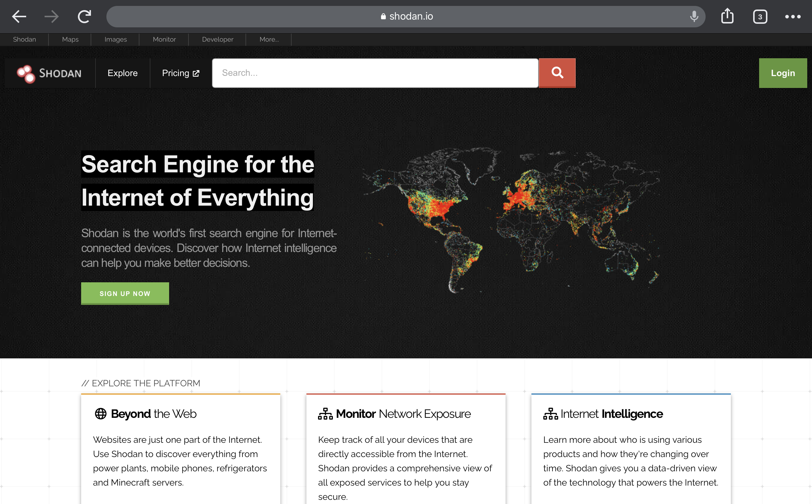Click the red magnifier search button

click(x=557, y=73)
